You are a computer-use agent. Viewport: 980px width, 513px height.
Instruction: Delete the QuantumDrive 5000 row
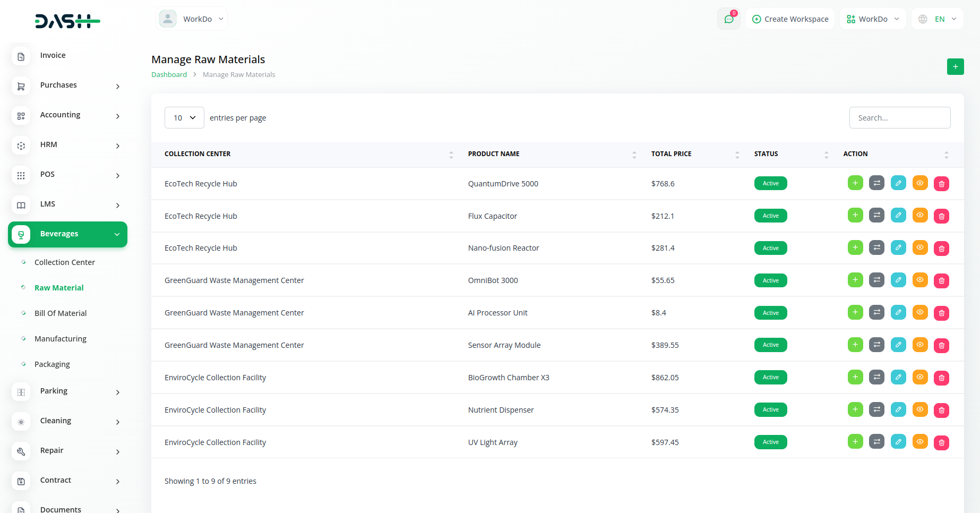pos(941,184)
